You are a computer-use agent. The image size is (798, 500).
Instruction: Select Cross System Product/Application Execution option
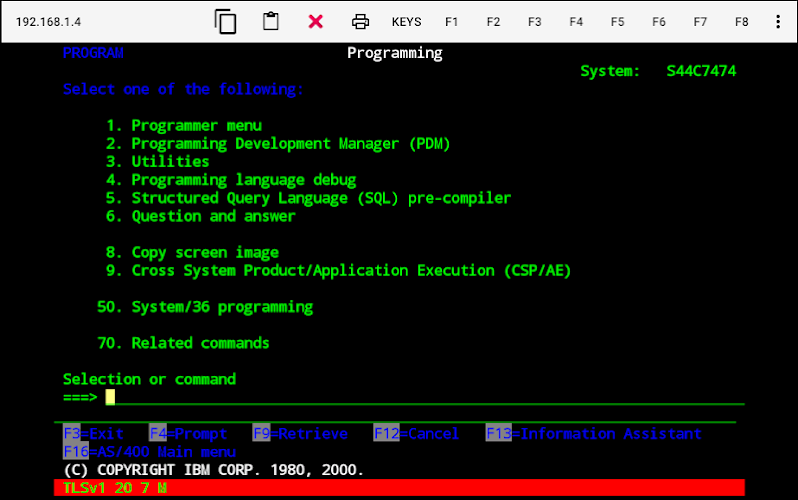tap(338, 270)
